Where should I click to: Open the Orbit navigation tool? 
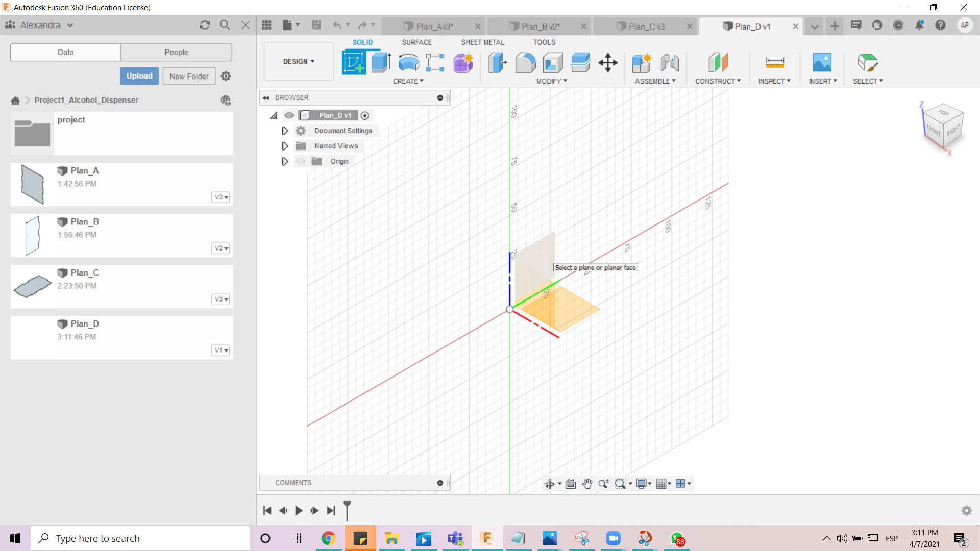(549, 484)
